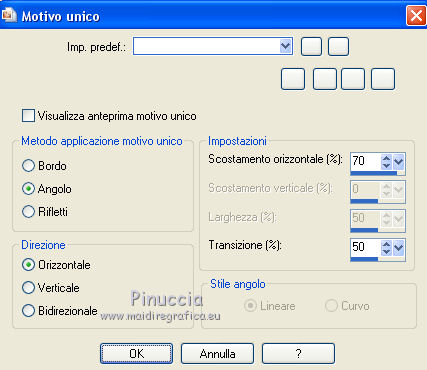Set direction to Verticale

(x=28, y=287)
